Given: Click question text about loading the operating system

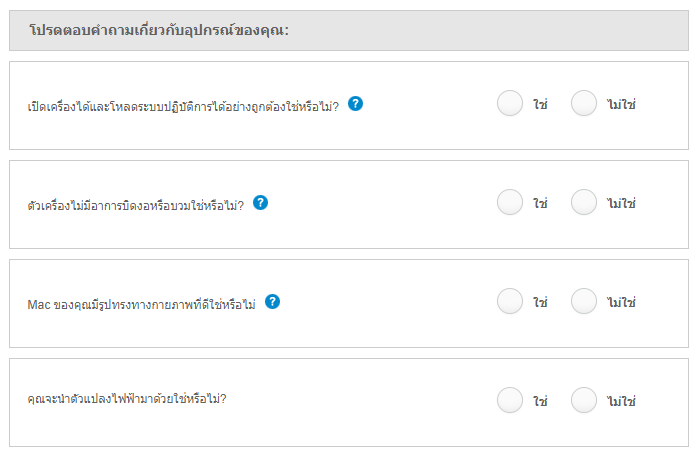Looking at the screenshot, I should pos(183,106).
